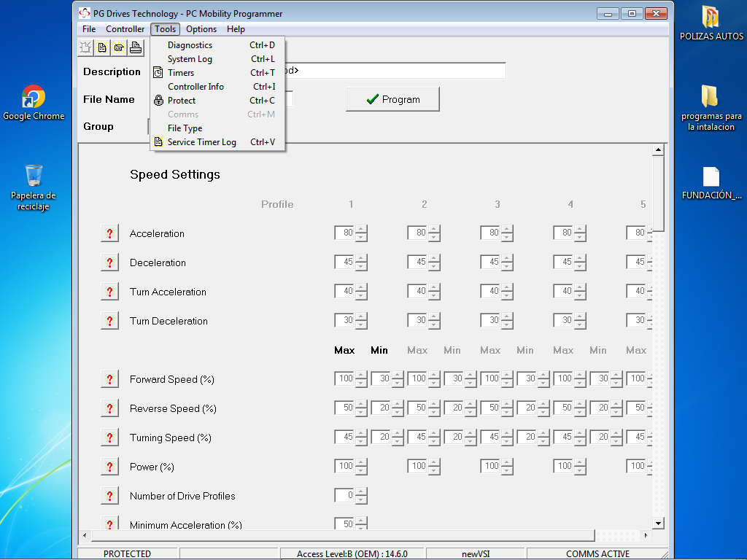
Task: Choose Diagnostics from the Tools menu
Action: [x=190, y=45]
